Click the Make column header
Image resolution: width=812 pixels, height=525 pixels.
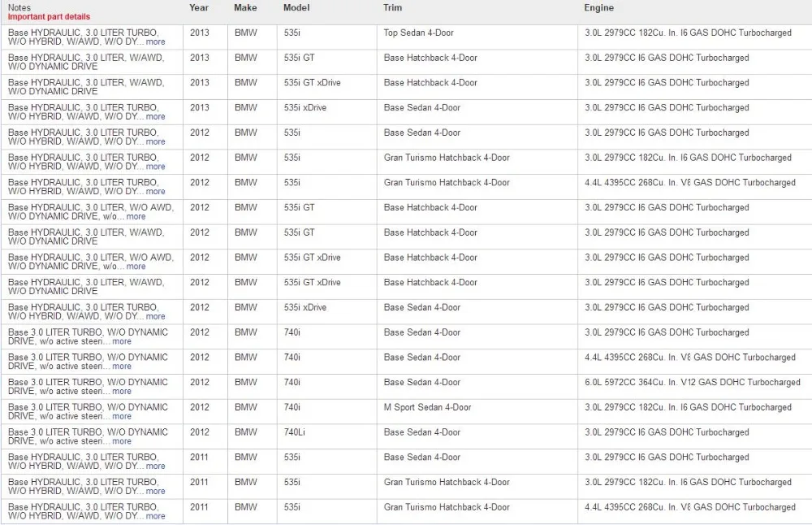245,8
